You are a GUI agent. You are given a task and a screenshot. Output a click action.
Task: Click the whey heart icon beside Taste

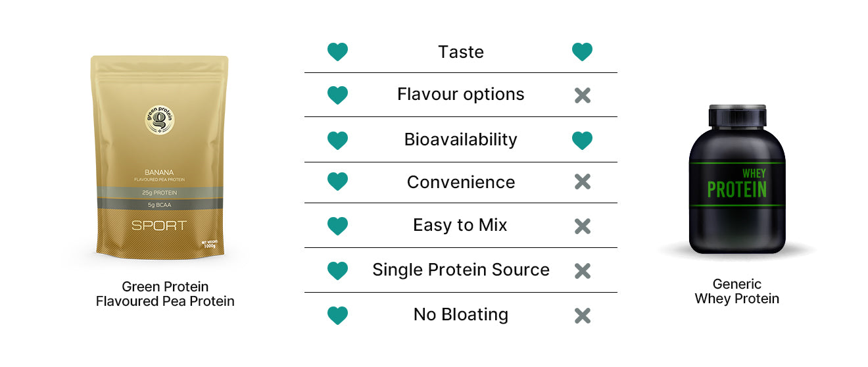(x=582, y=52)
